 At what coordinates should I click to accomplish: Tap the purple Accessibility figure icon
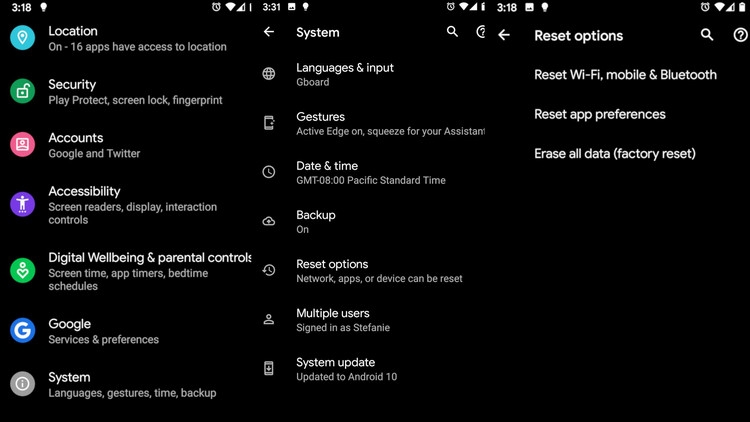22,204
